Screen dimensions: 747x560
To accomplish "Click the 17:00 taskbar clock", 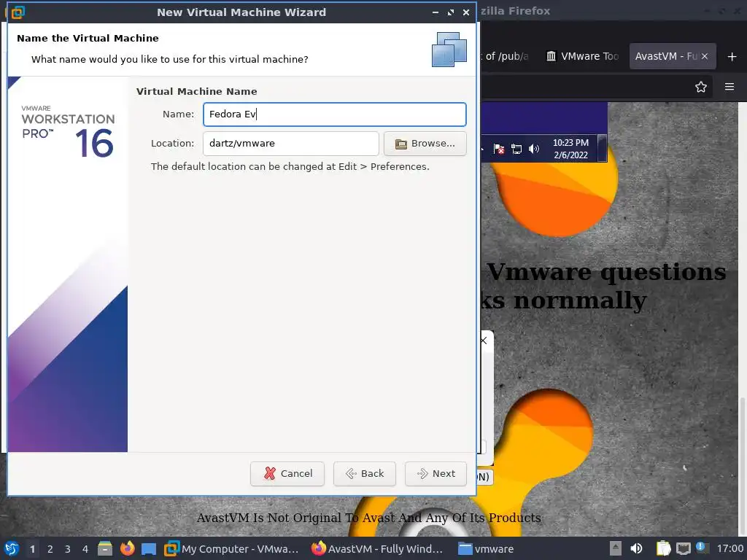I will (x=730, y=549).
